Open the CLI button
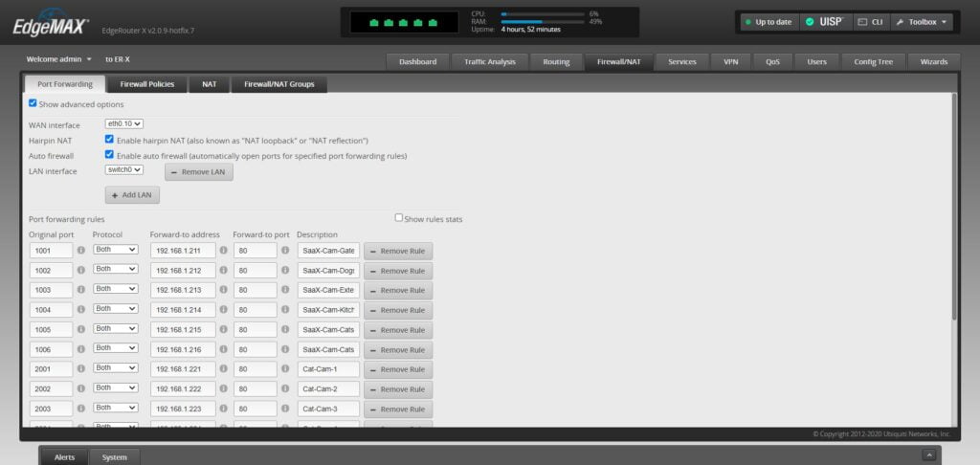 [x=871, y=22]
